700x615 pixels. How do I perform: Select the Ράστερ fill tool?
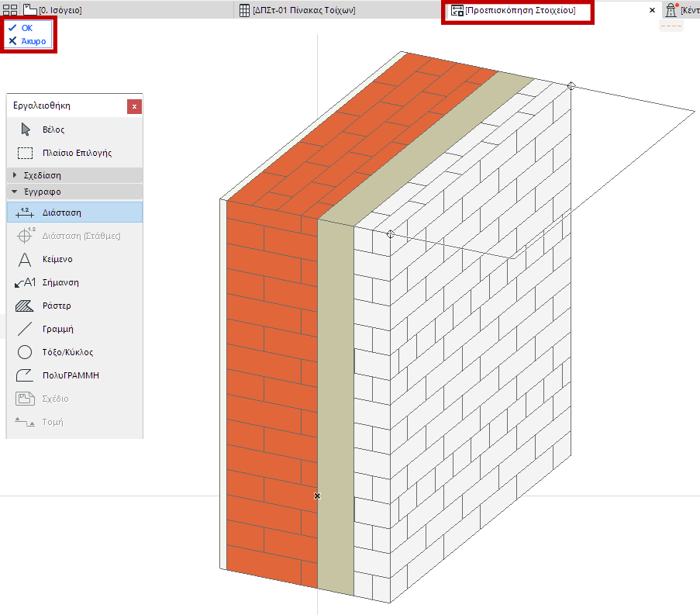(74, 306)
